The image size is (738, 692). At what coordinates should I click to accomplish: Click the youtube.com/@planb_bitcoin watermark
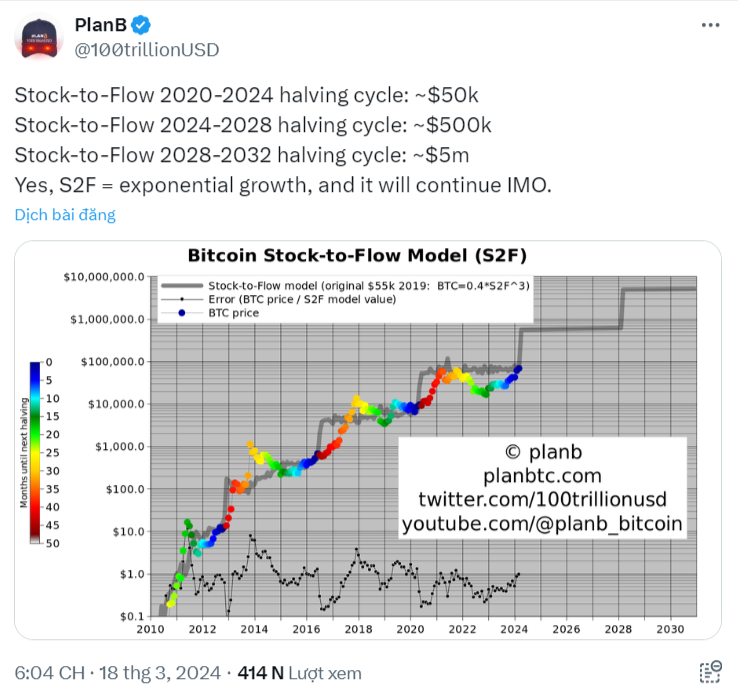pyautogui.click(x=542, y=523)
